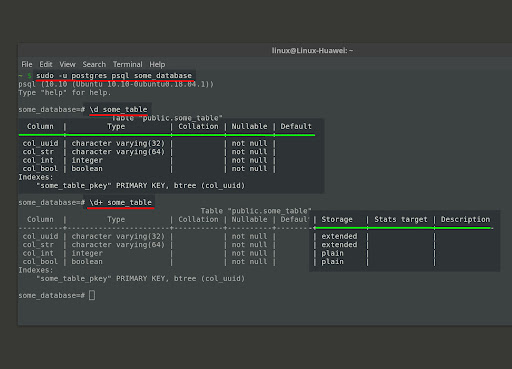The height and width of the screenshot is (369, 512).
Task: Click the window title linux@Linux-Huawei
Action: pos(312,51)
